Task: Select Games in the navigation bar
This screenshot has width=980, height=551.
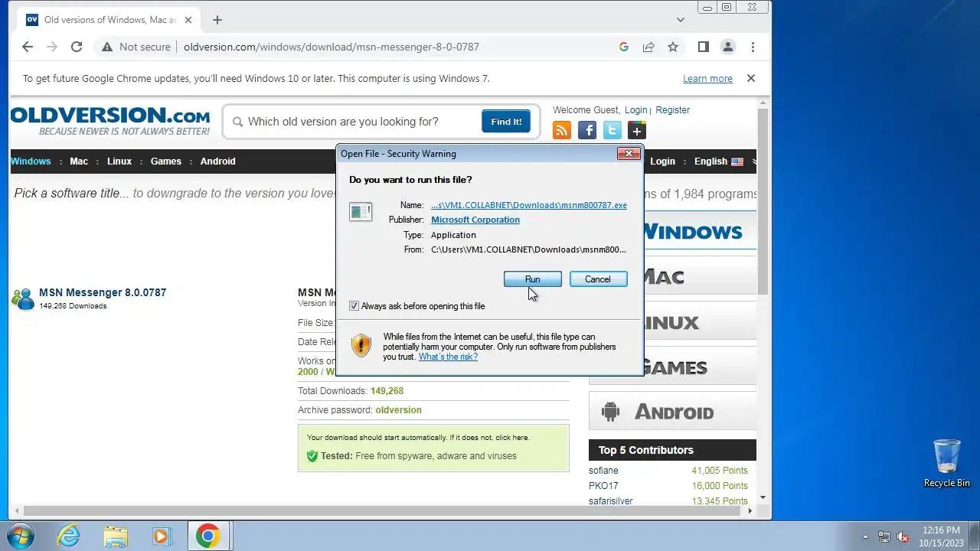Action: pyautogui.click(x=166, y=161)
